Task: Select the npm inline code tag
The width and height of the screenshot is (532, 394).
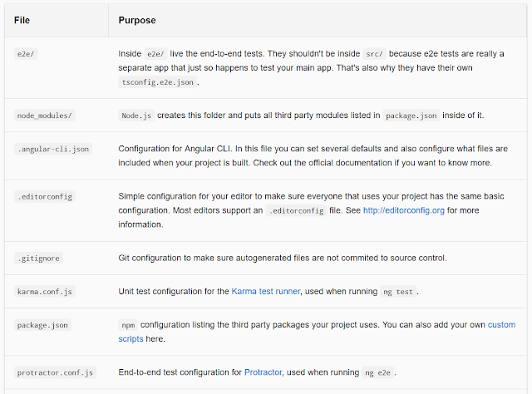Action: point(128,325)
